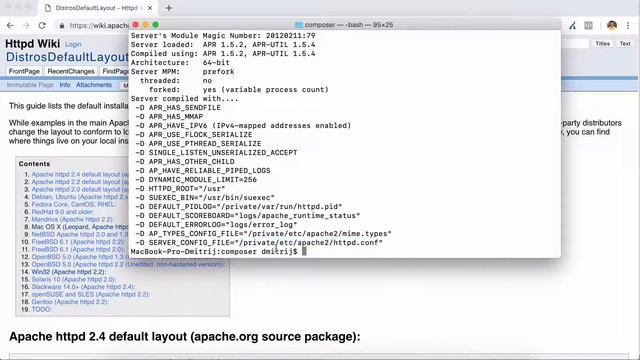Screen dimensions: 640x360
Task: Click the terminal title bar folder icon
Action: [x=299, y=25]
